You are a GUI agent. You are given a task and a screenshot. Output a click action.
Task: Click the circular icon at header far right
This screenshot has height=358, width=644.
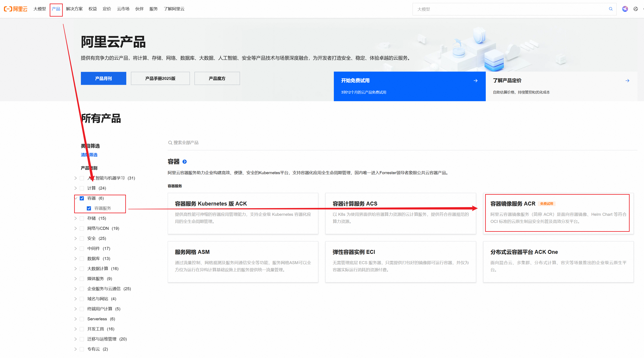point(636,9)
